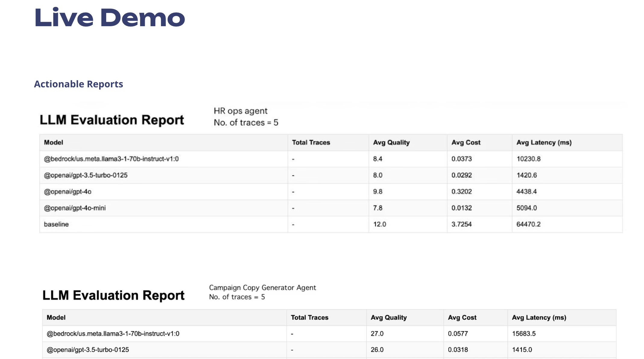Select the 27.0 quality value in second table

377,333
